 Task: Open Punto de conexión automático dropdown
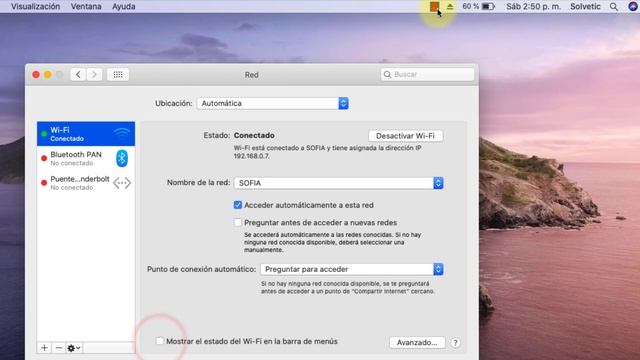click(x=351, y=269)
